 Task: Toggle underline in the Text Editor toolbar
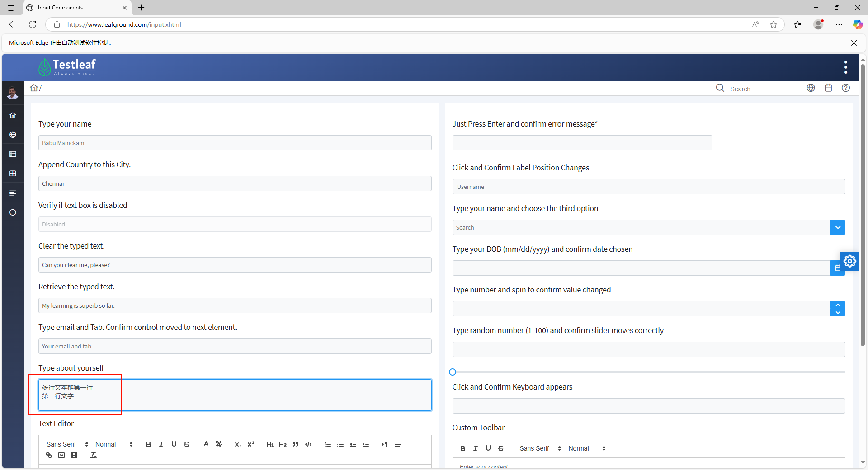pyautogui.click(x=174, y=444)
